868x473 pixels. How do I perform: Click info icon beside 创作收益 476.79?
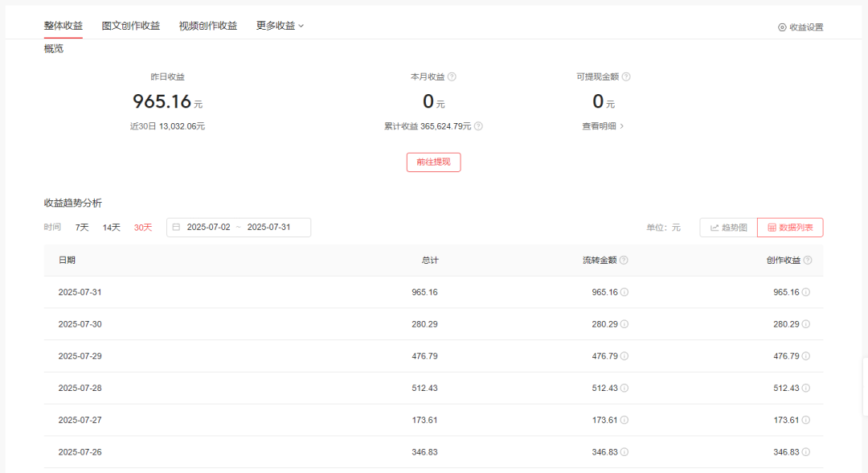tap(806, 356)
